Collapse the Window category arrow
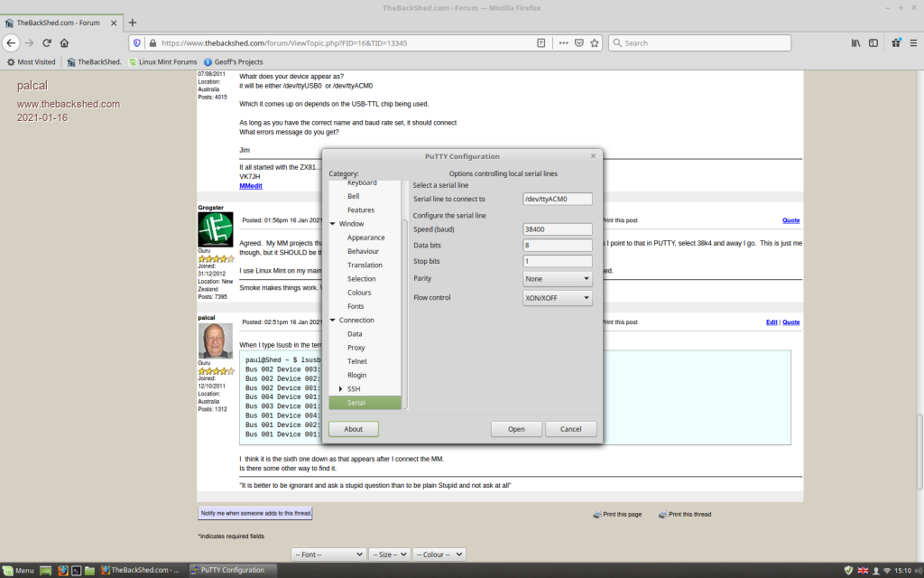 pos(333,224)
